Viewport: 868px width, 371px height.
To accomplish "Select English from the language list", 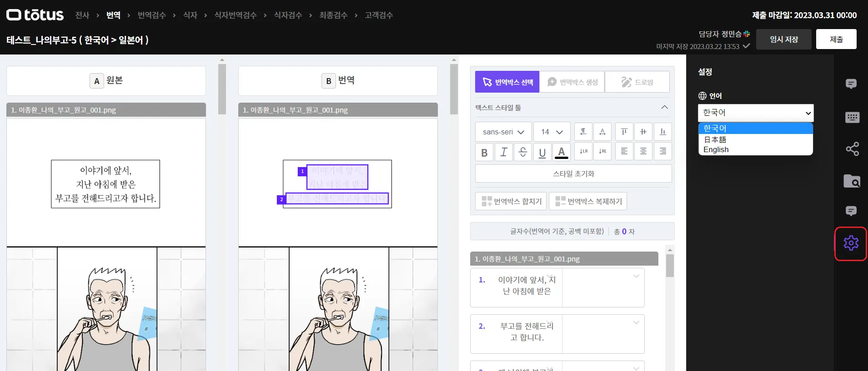I will pyautogui.click(x=755, y=150).
